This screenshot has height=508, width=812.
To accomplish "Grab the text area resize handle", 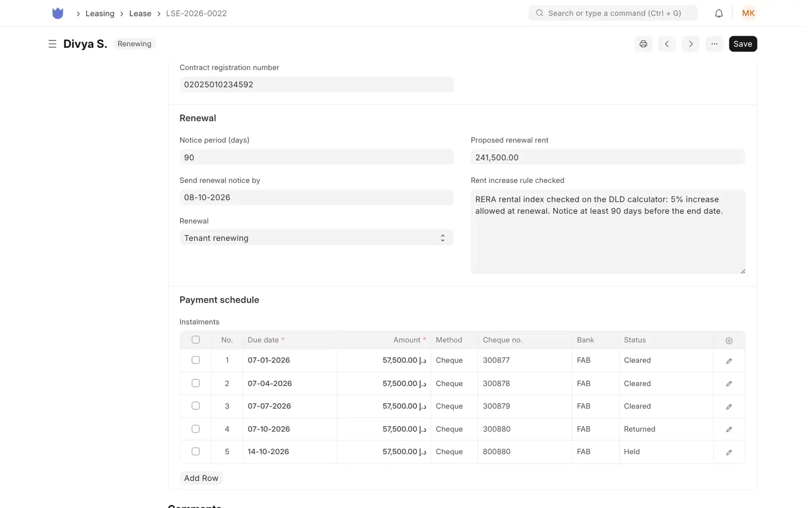I will [743, 271].
